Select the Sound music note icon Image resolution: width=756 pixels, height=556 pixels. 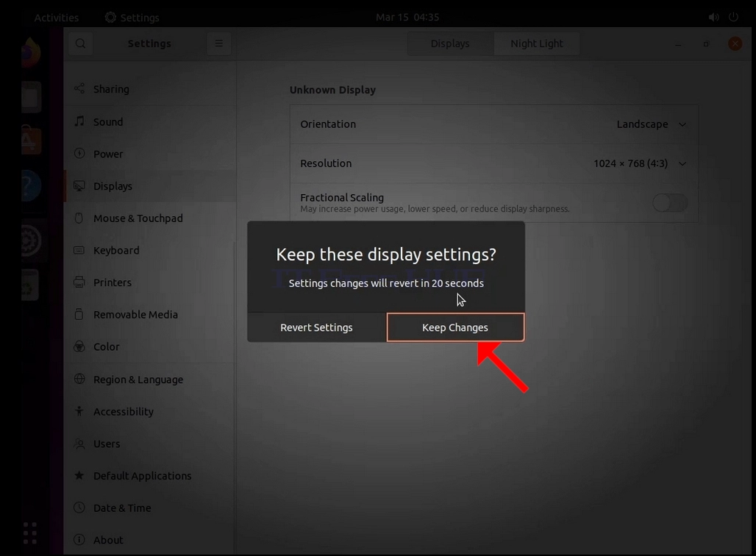[x=79, y=121]
